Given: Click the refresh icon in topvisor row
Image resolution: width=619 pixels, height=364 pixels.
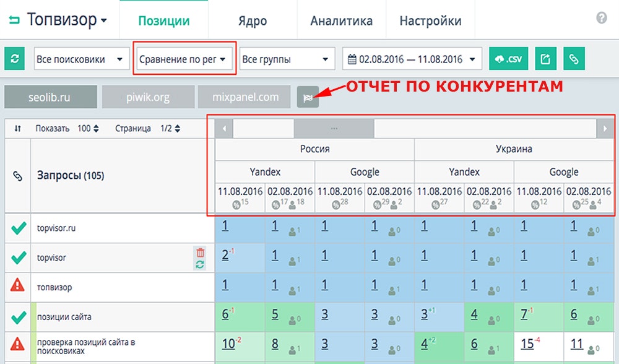Looking at the screenshot, I should (200, 264).
